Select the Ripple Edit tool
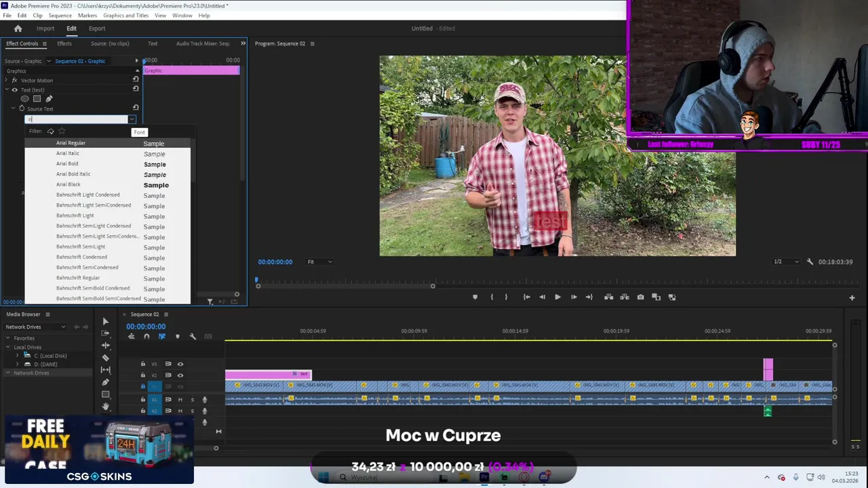The height and width of the screenshot is (488, 868). 105,346
